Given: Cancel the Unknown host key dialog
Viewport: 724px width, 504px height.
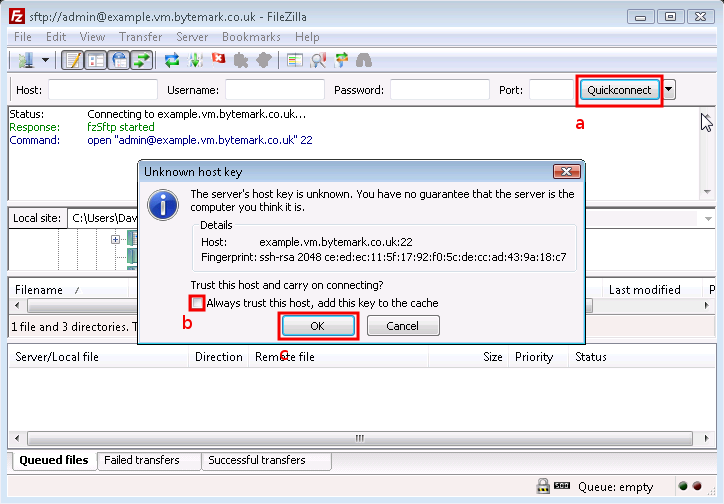Looking at the screenshot, I should 403,326.
